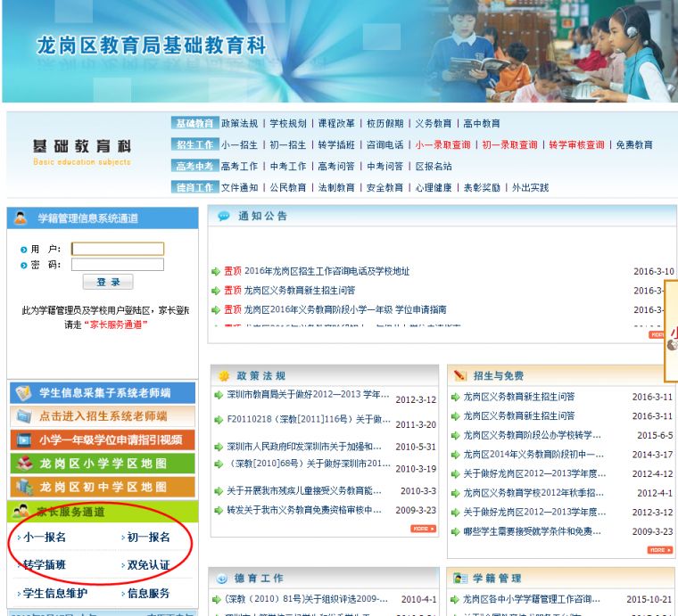Click the parents icon beside 家长服务通道
This screenshot has height=616, width=678.
pos(21,512)
